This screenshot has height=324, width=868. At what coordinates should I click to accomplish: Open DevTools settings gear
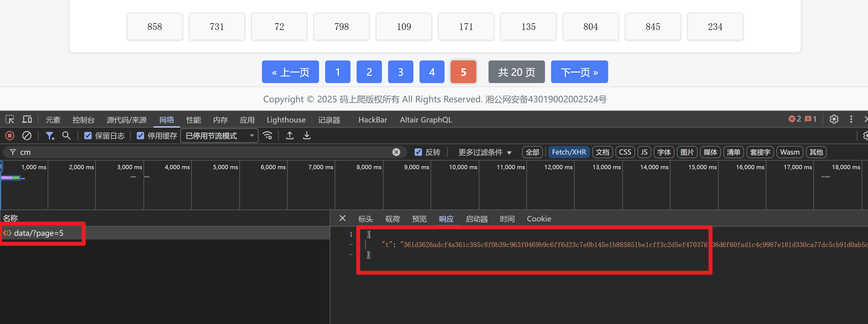834,119
